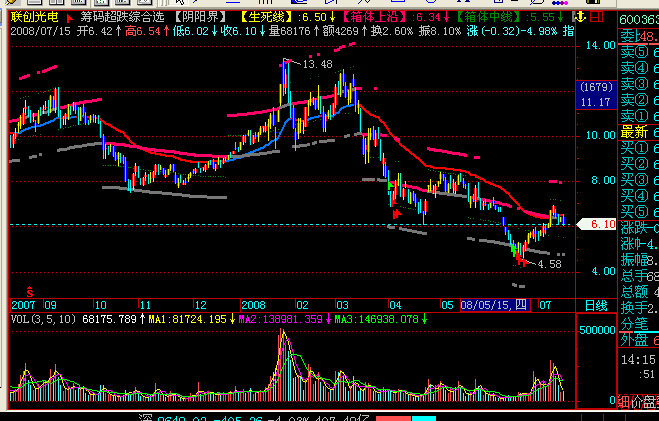
Task: Click the 4.58 low price label
Action: point(550,264)
